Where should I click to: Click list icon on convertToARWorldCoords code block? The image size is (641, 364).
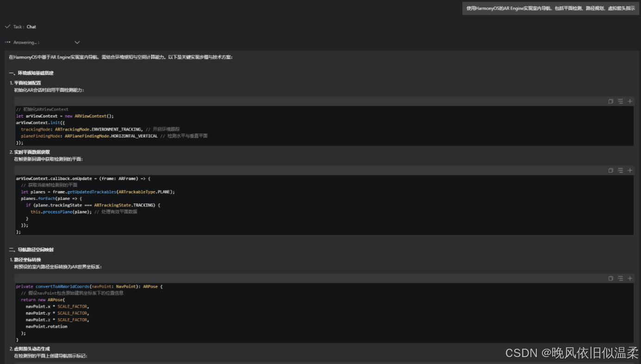point(620,278)
